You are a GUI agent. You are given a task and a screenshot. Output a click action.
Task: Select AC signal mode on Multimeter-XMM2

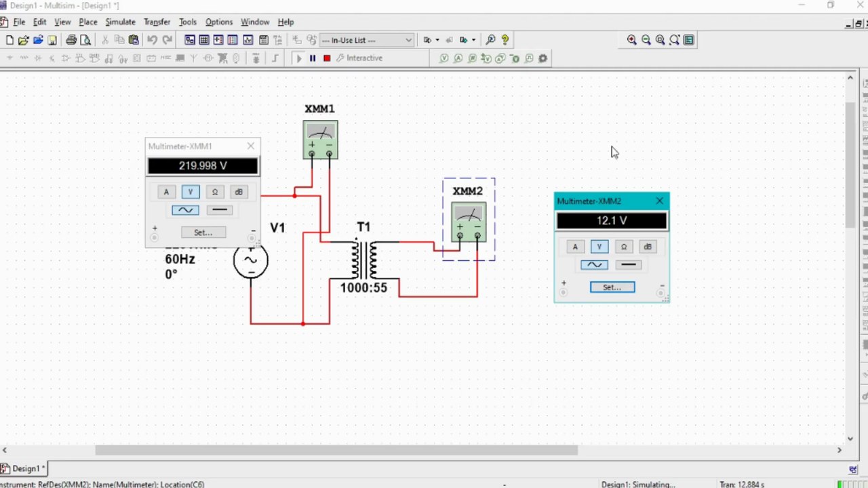pos(594,265)
